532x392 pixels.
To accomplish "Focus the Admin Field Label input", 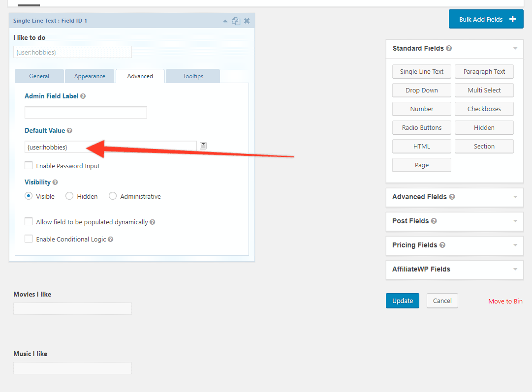I will click(86, 113).
